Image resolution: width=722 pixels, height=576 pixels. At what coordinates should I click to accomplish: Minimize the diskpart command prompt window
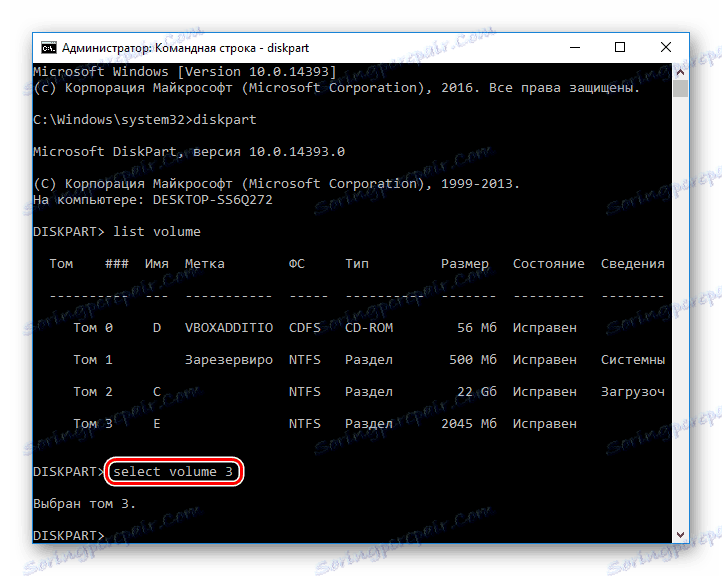point(575,47)
